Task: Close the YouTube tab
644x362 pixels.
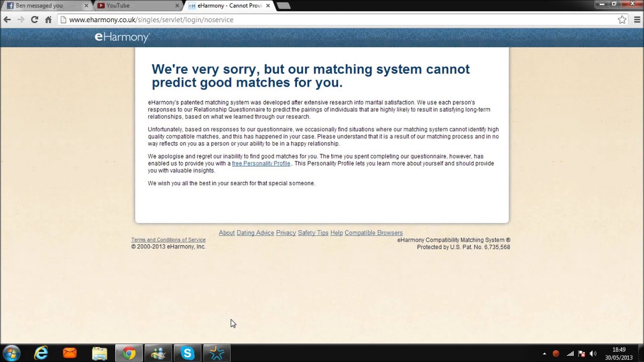Action: tap(177, 6)
